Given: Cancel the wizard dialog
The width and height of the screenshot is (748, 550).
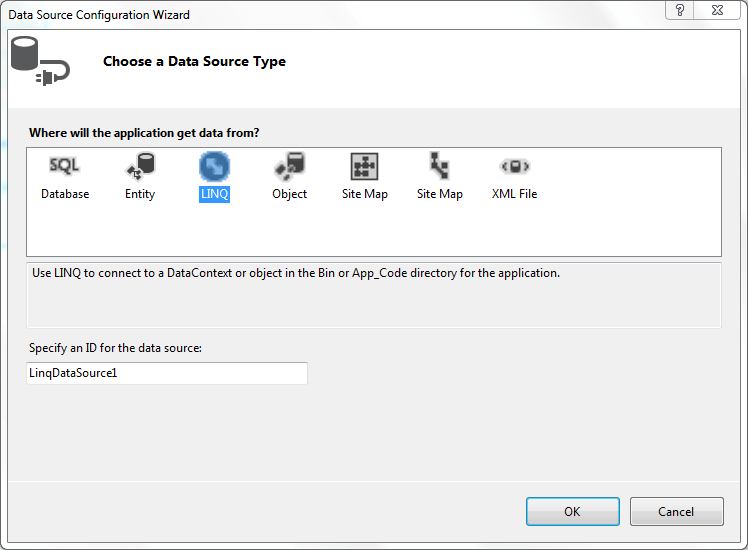Looking at the screenshot, I should point(676,511).
